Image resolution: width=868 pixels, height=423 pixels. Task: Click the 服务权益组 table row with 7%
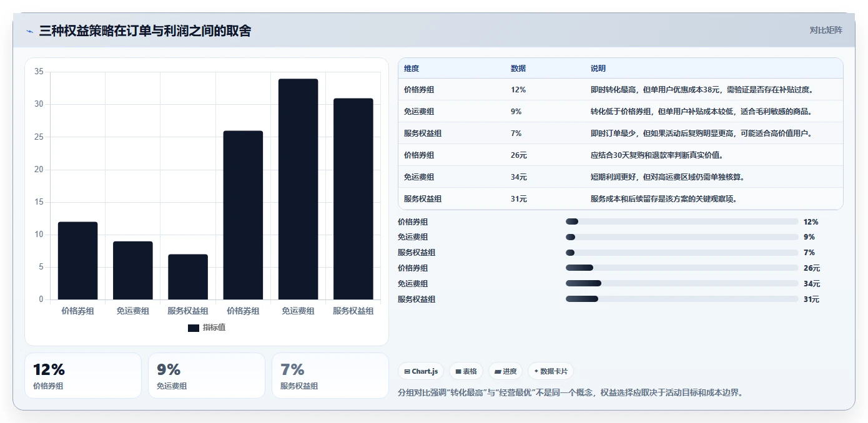point(620,134)
